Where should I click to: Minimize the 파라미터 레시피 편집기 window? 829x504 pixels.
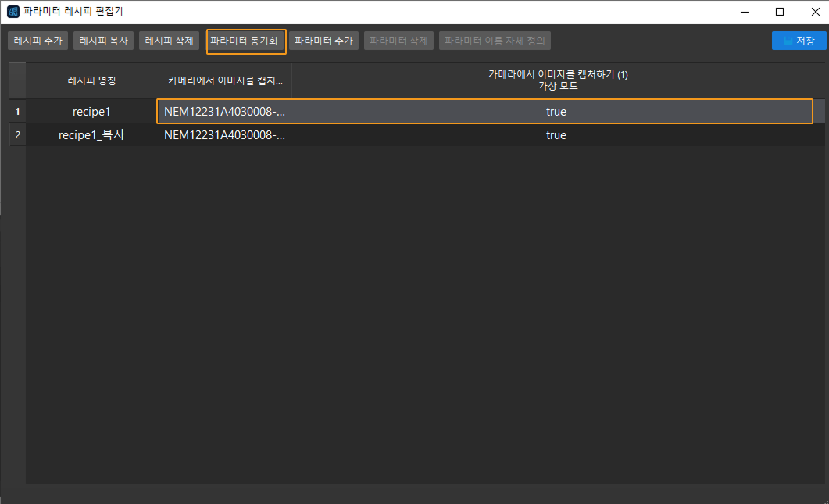click(x=745, y=12)
